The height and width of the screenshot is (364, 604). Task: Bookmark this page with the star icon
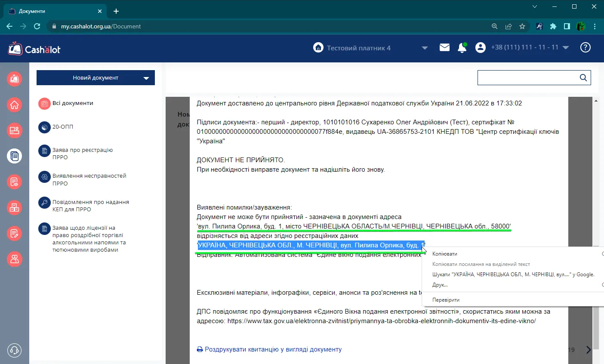click(x=522, y=26)
